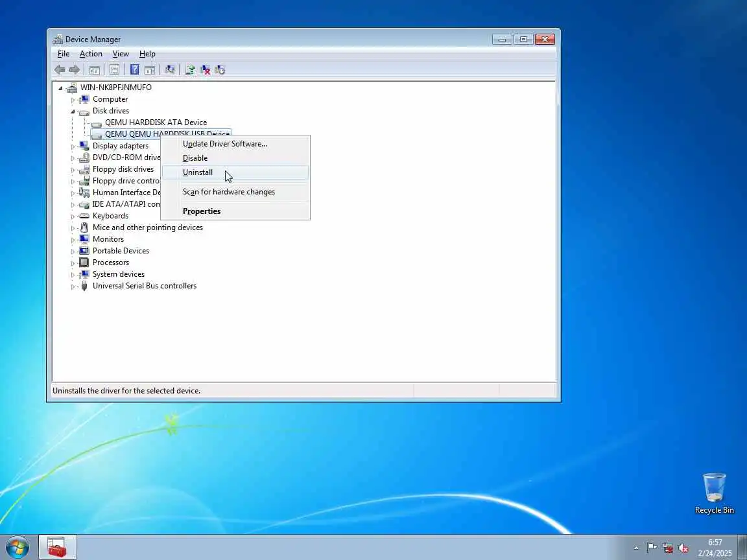Screen dimensions: 747x560
Task: Open the Action Center flag tray icon
Action: pyautogui.click(x=652, y=548)
